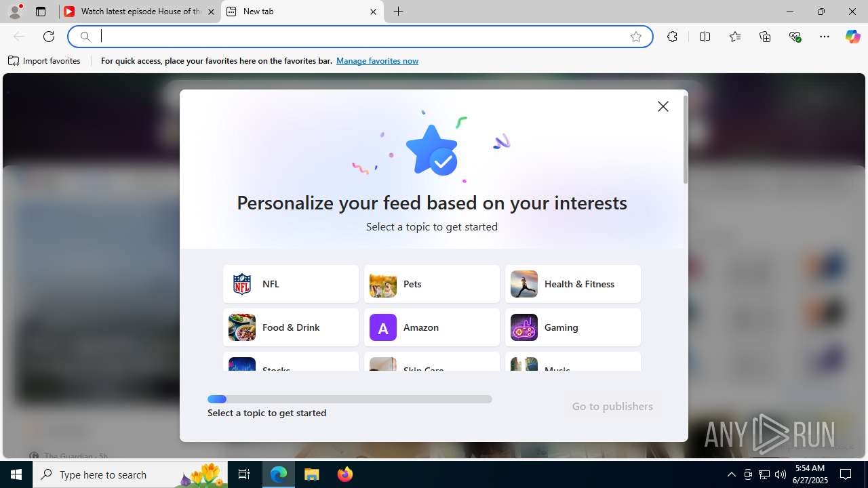The image size is (868, 488).
Task: Open the Extensions icon
Action: tap(672, 37)
